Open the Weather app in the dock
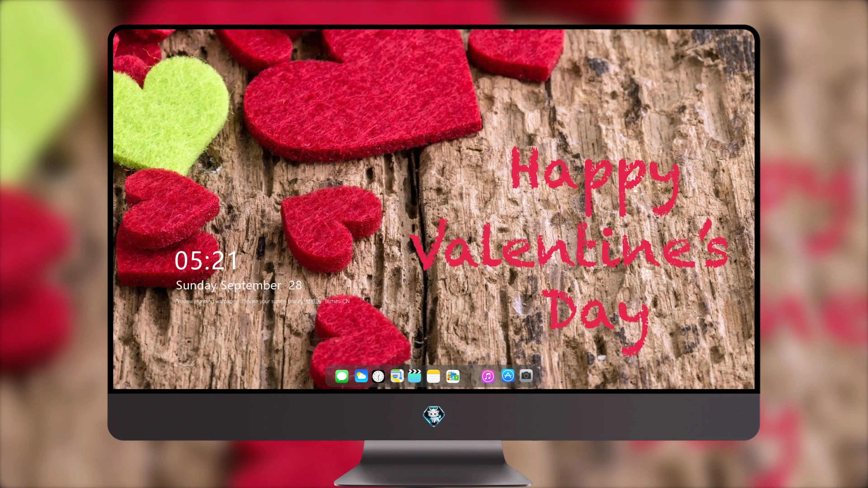Viewport: 868px width, 488px height. pos(361,376)
